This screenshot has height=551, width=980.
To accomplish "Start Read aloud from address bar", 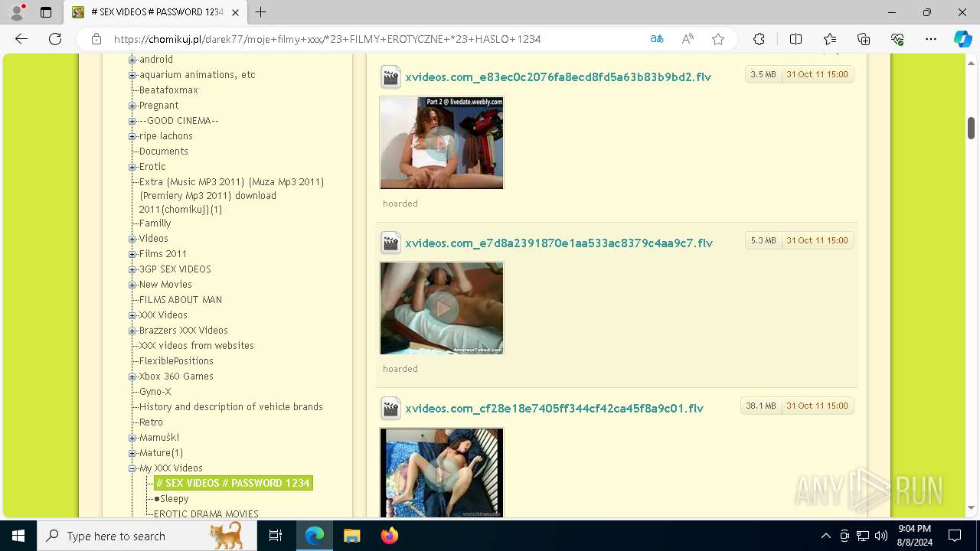I will click(x=688, y=39).
